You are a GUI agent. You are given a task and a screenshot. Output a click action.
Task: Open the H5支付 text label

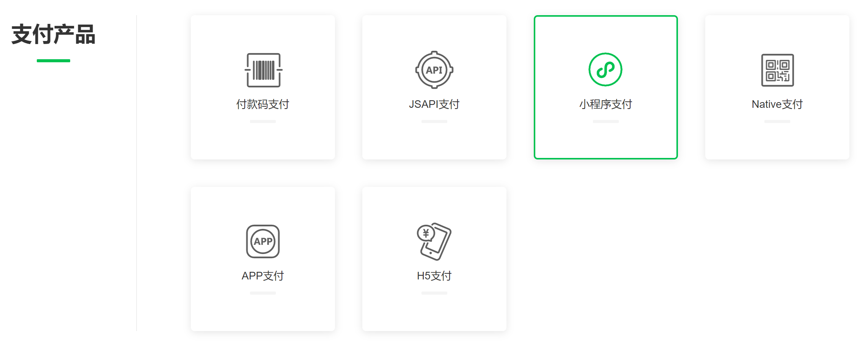434,276
